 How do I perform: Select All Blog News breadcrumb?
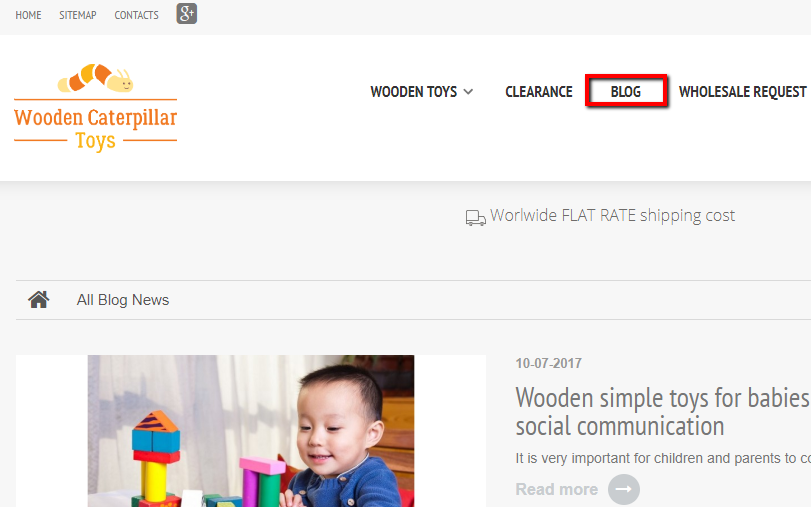click(123, 300)
